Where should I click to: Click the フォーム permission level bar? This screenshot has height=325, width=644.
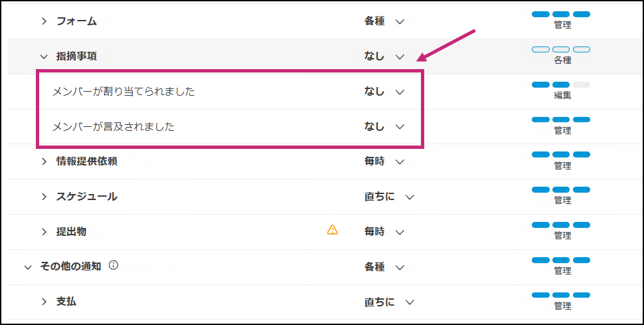pos(561,14)
